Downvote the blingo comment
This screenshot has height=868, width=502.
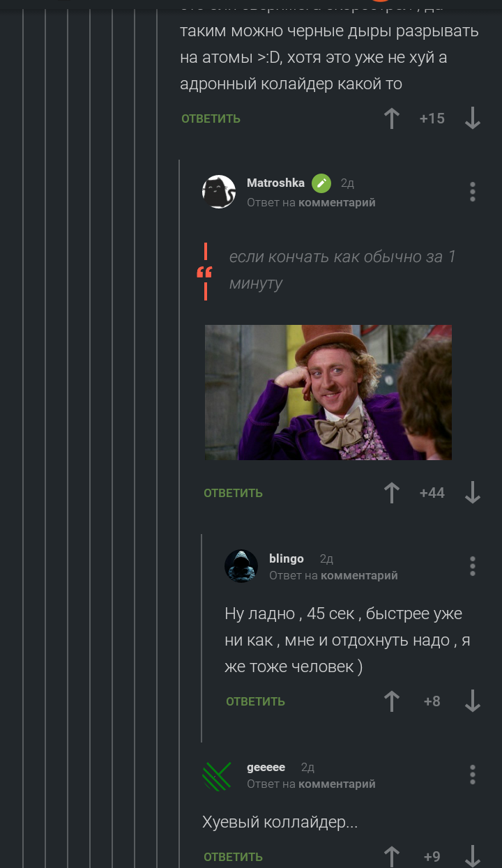473,701
